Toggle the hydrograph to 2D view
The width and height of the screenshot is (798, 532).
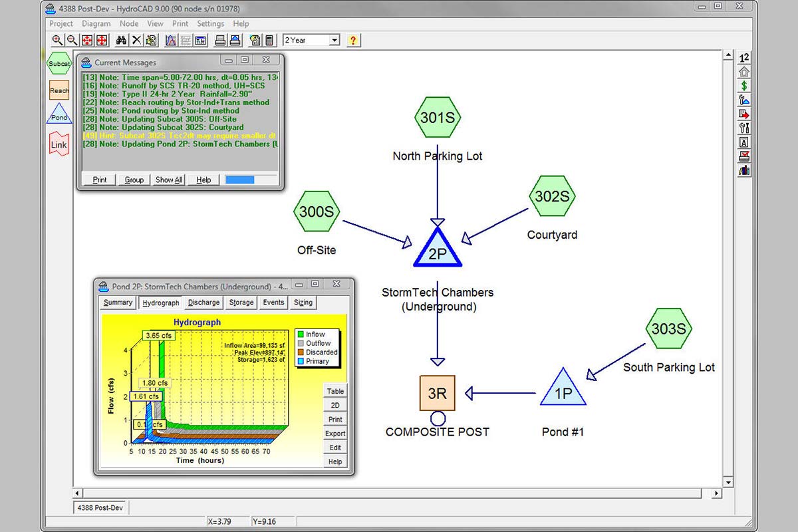click(335, 405)
